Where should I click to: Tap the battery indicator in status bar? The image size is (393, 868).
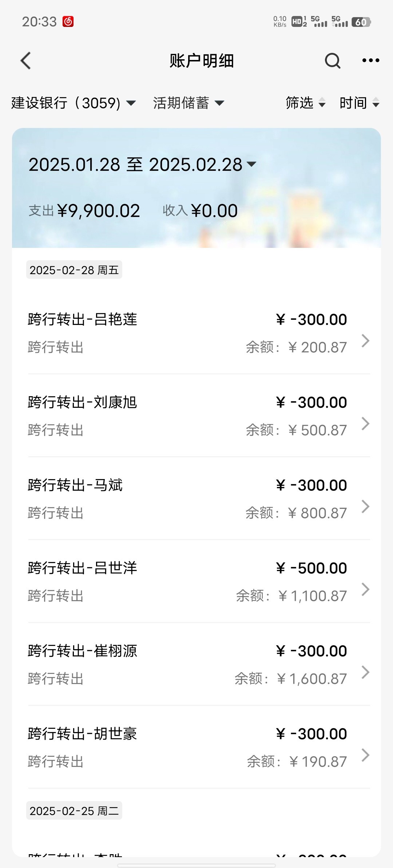[361, 22]
